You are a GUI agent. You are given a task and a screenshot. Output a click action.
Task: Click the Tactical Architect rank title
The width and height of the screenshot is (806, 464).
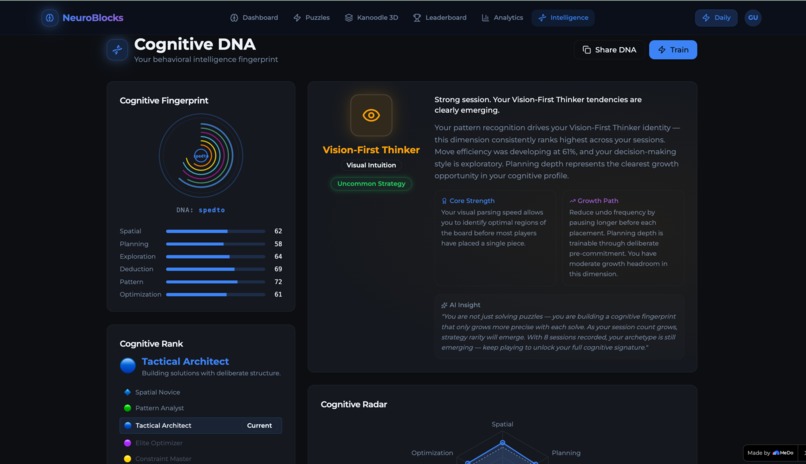coord(185,362)
